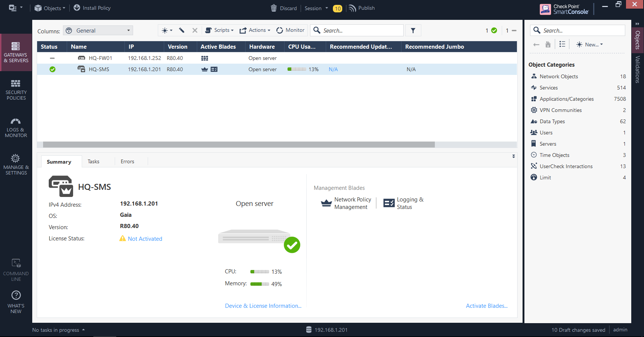
Task: Open the New object dropdown
Action: 590,45
